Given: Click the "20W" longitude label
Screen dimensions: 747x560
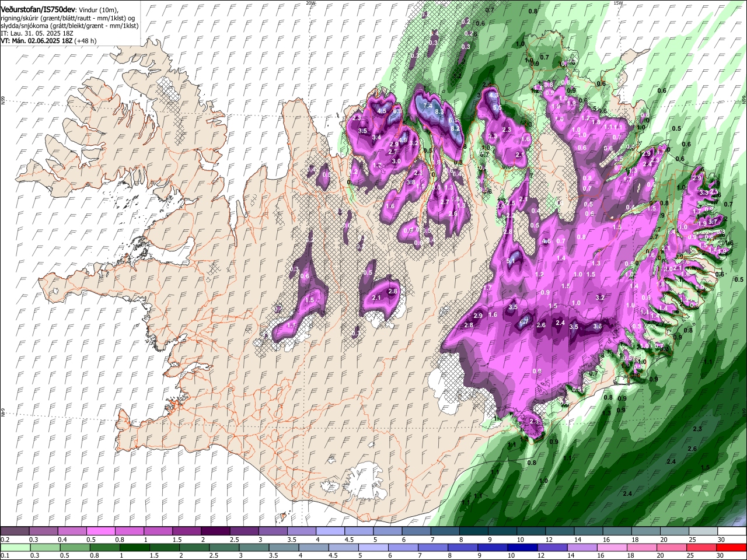Looking at the screenshot, I should pyautogui.click(x=310, y=3).
